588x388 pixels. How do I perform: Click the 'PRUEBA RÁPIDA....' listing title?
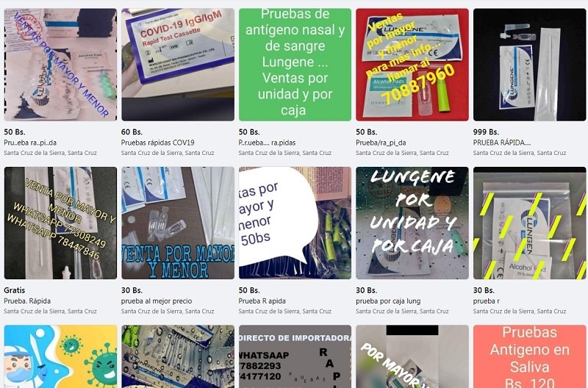pos(502,143)
